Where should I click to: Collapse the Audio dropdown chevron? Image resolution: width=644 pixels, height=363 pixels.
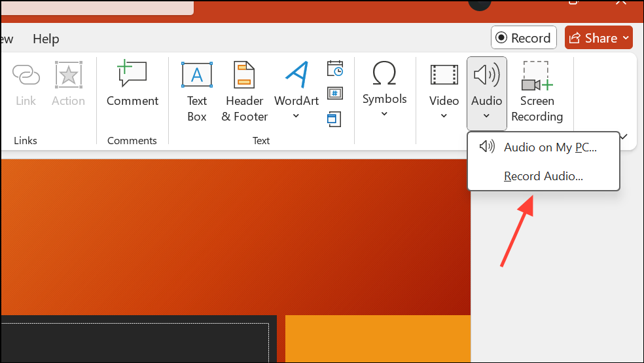[x=486, y=116]
